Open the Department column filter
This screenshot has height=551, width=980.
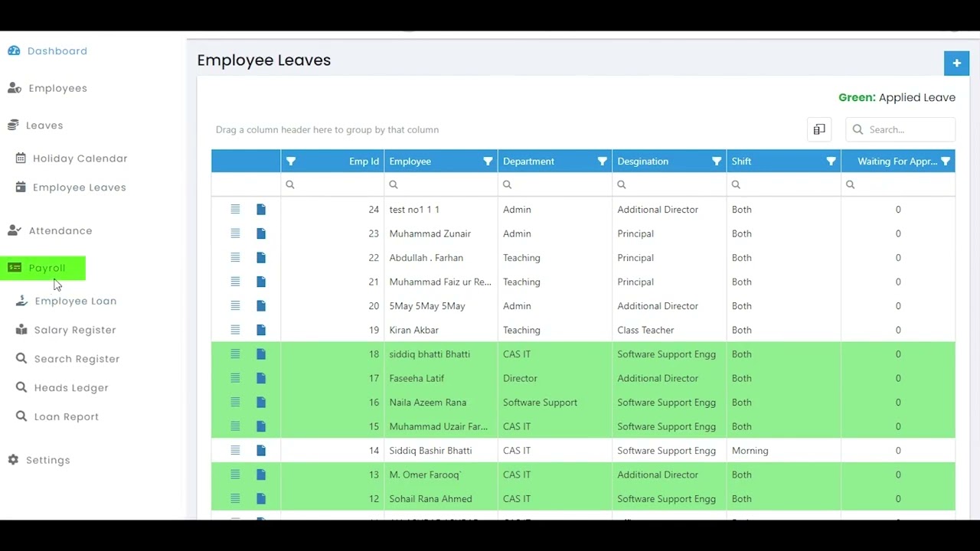coord(602,161)
